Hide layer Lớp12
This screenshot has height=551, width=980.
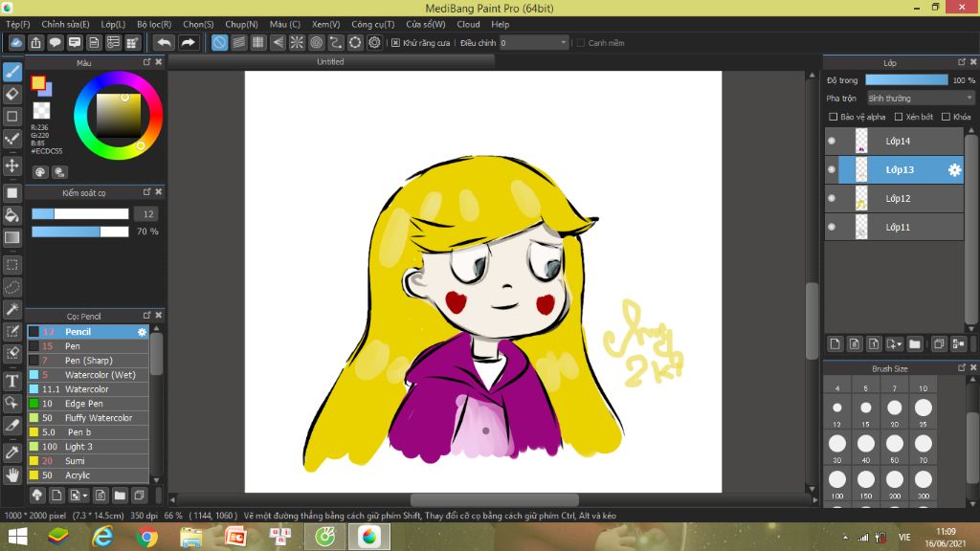click(x=832, y=199)
